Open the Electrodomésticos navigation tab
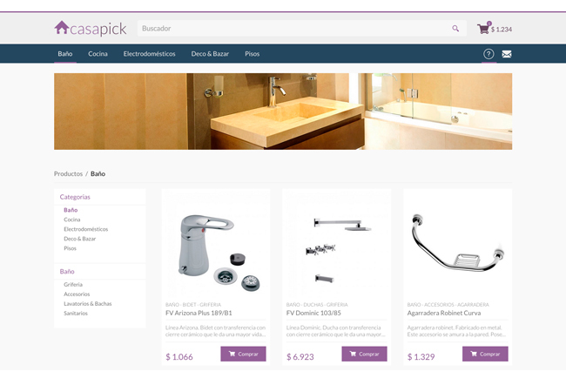The width and height of the screenshot is (566, 392). [x=150, y=54]
